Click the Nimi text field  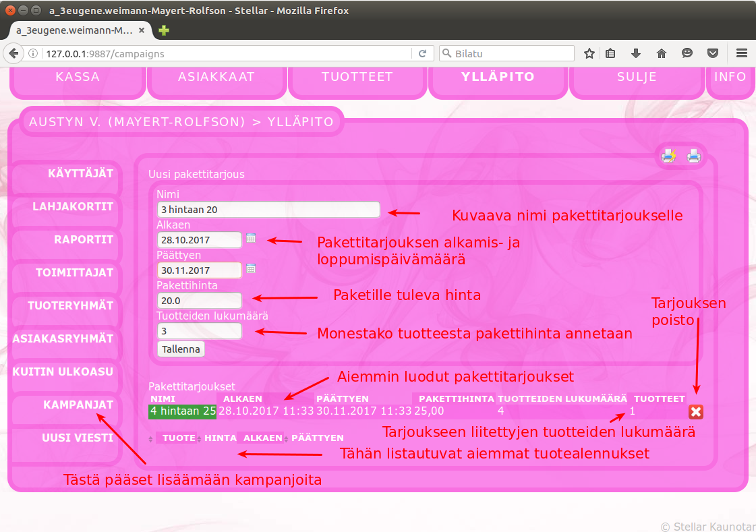point(268,210)
